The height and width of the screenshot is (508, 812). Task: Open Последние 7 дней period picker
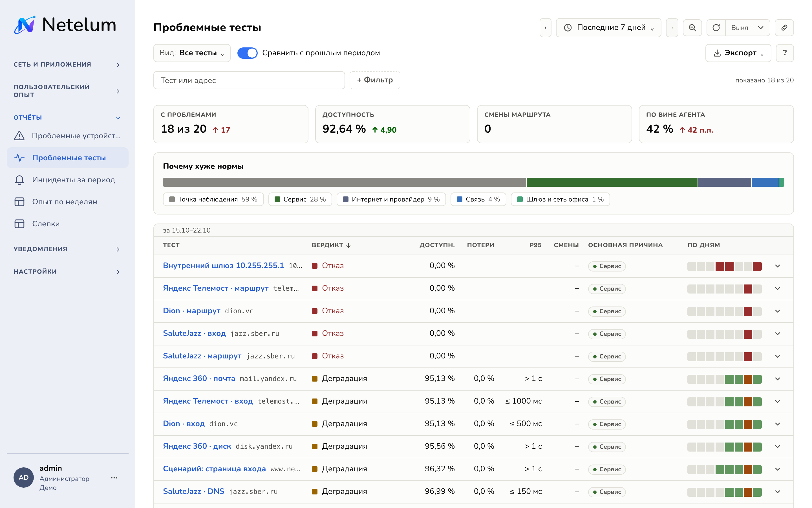608,28
